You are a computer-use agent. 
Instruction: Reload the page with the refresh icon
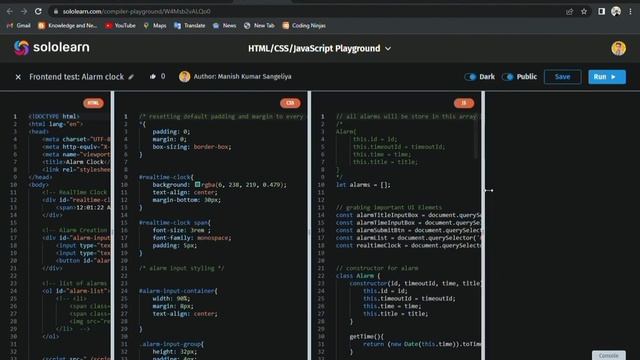(38, 11)
